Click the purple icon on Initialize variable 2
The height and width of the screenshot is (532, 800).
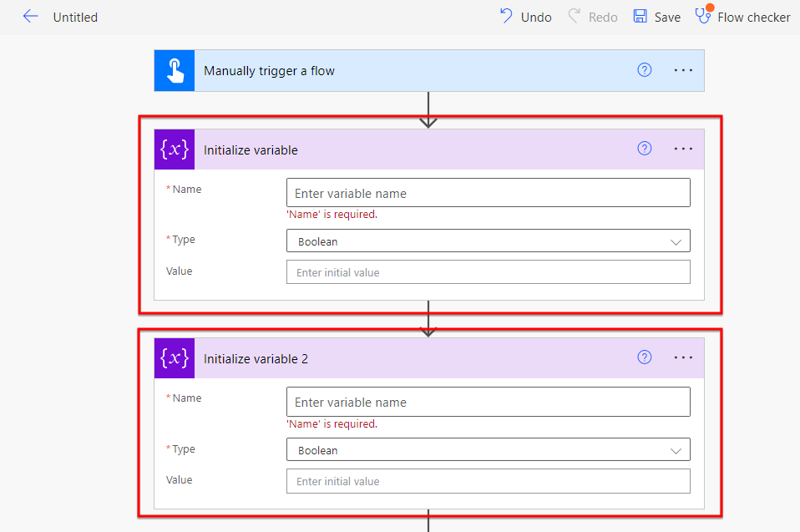point(174,358)
